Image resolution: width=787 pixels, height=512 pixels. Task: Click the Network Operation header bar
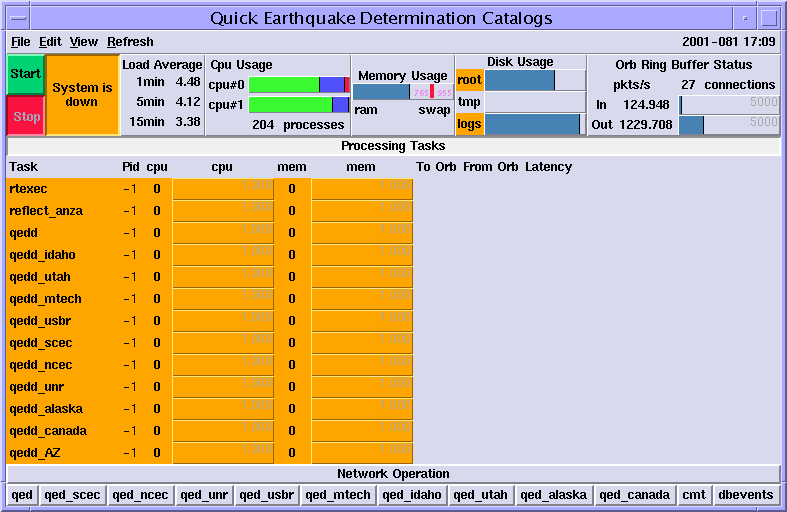click(394, 474)
